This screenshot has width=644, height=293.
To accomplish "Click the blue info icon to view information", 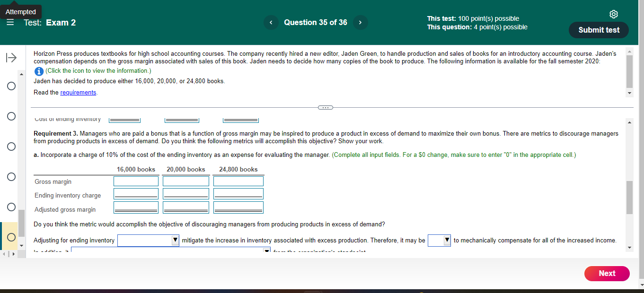I will click(38, 71).
